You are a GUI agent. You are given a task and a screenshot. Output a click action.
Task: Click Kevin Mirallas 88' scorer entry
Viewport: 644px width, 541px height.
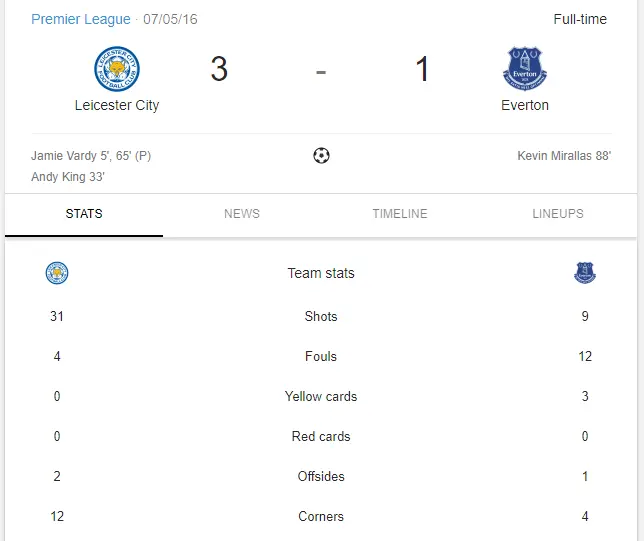tap(564, 156)
